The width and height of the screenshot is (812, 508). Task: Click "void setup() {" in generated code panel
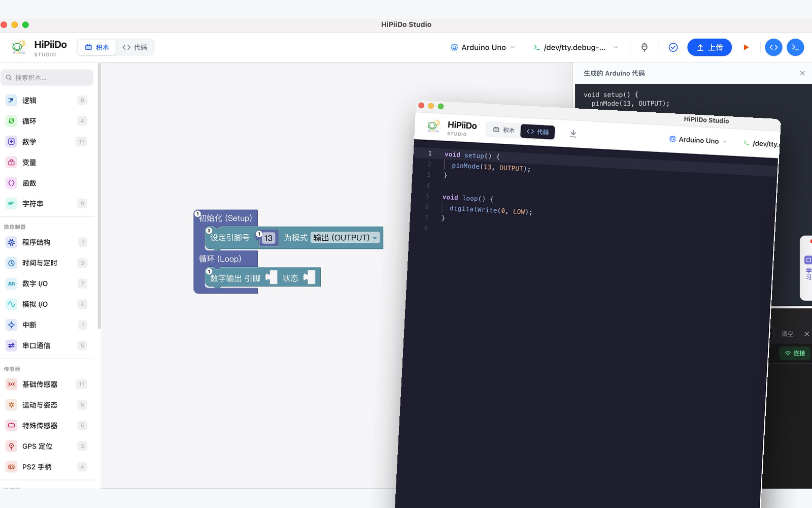(611, 94)
